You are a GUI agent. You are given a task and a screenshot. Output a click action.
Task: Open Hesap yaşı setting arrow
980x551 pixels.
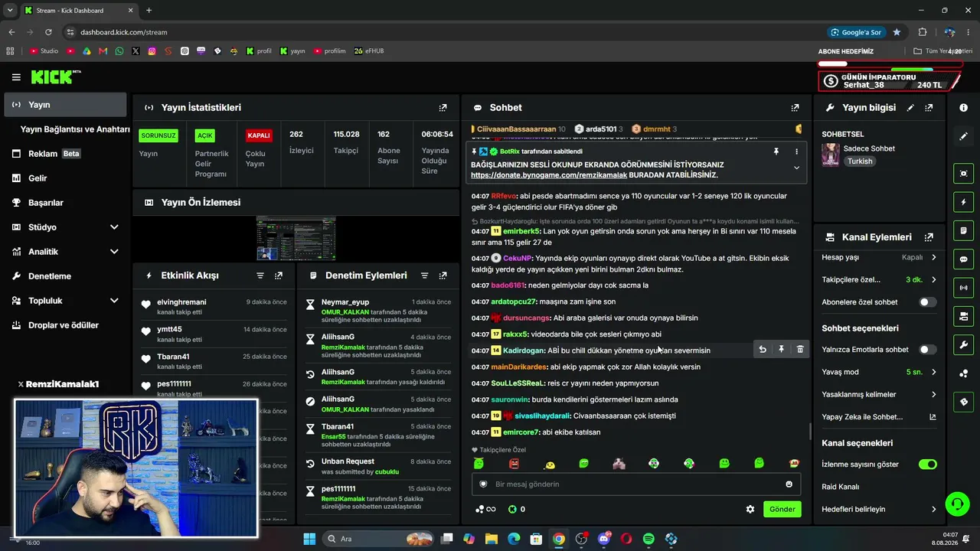pyautogui.click(x=933, y=258)
